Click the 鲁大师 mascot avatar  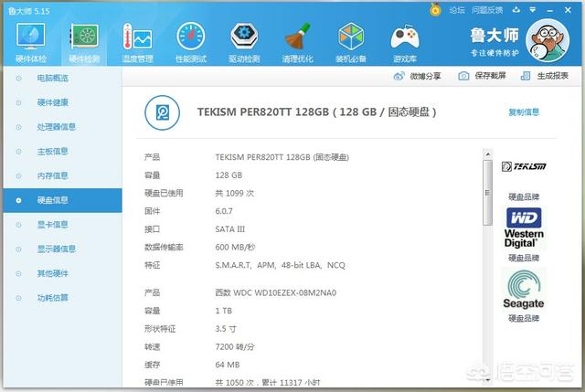coord(548,40)
